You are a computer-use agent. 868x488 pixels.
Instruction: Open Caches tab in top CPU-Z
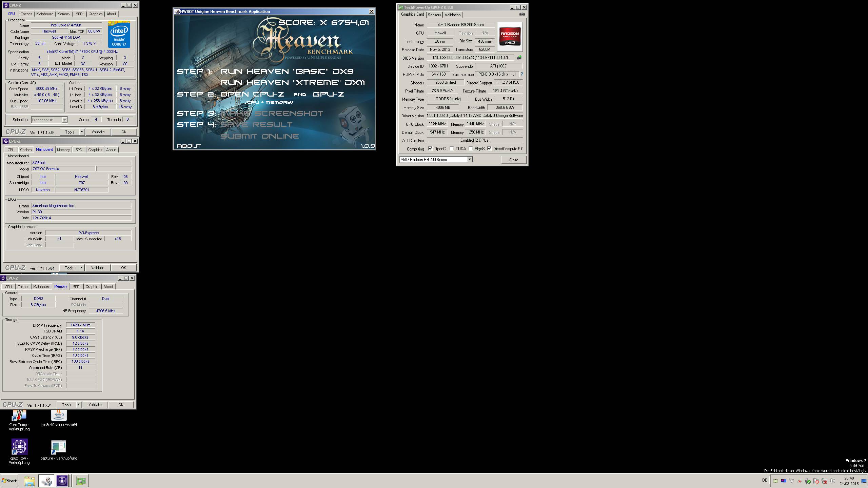tap(26, 14)
